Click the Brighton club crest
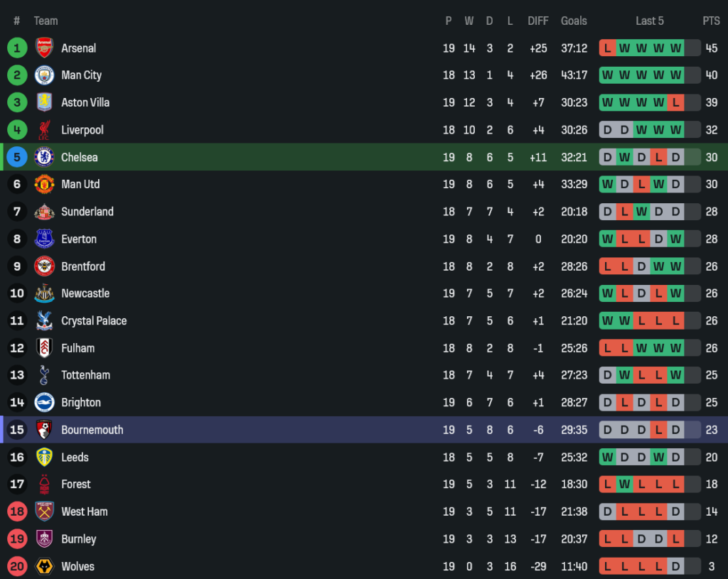 [x=44, y=402]
